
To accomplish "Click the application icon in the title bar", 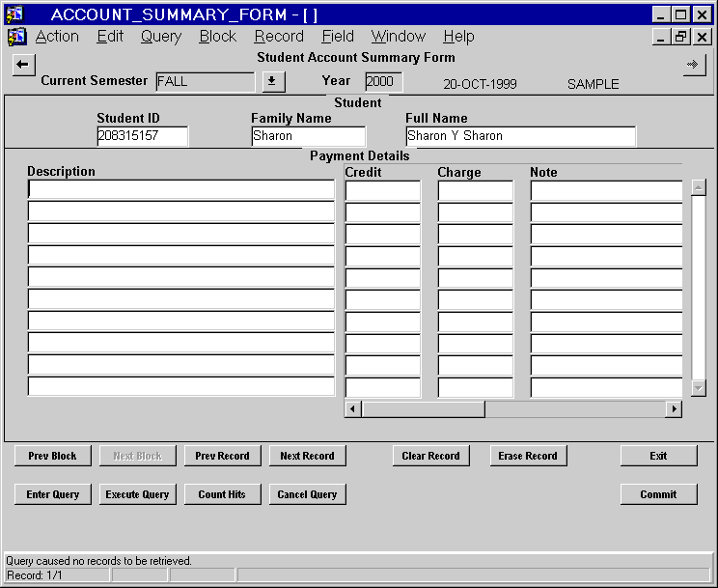I will tap(14, 14).
